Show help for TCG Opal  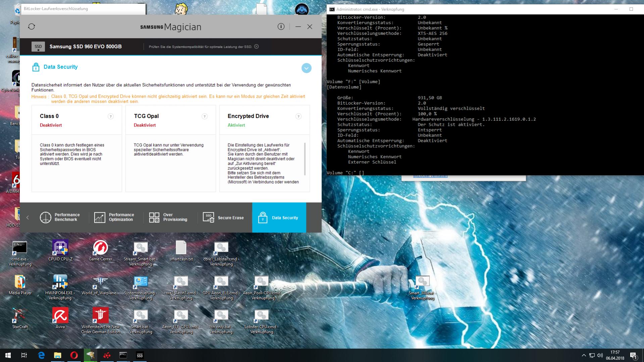[x=204, y=116]
